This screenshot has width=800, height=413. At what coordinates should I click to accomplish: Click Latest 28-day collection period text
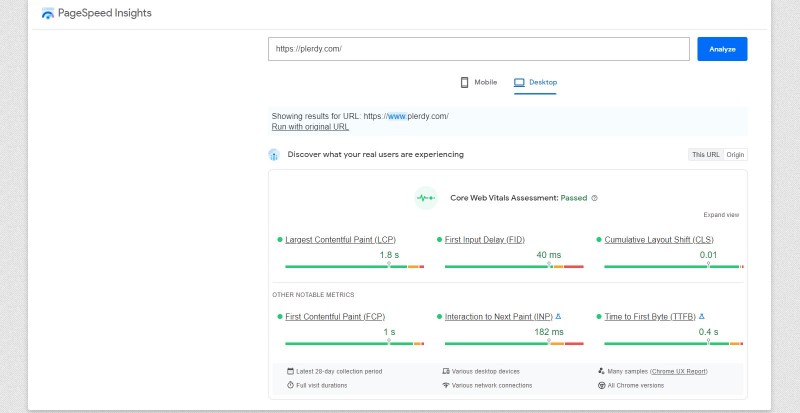coord(339,372)
